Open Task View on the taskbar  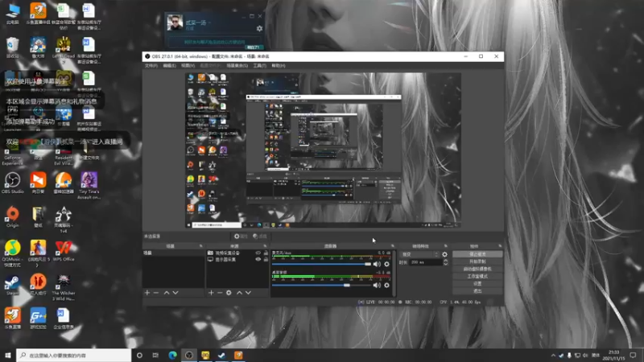[x=155, y=355]
